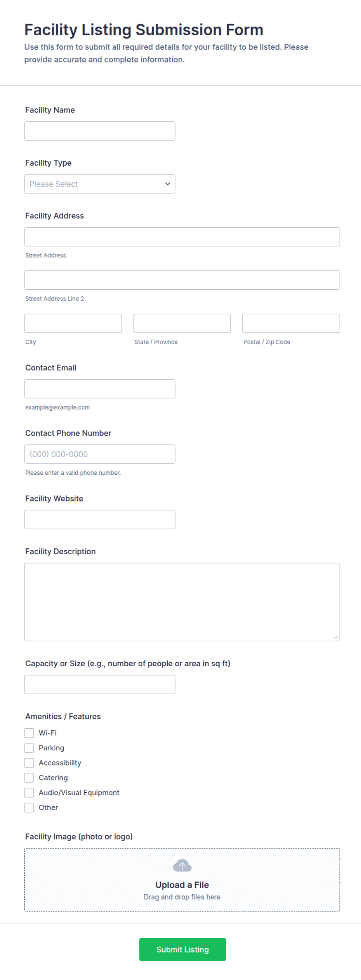Click the description textarea resize handle
Viewport: 361px width, 980px height.
[336, 637]
